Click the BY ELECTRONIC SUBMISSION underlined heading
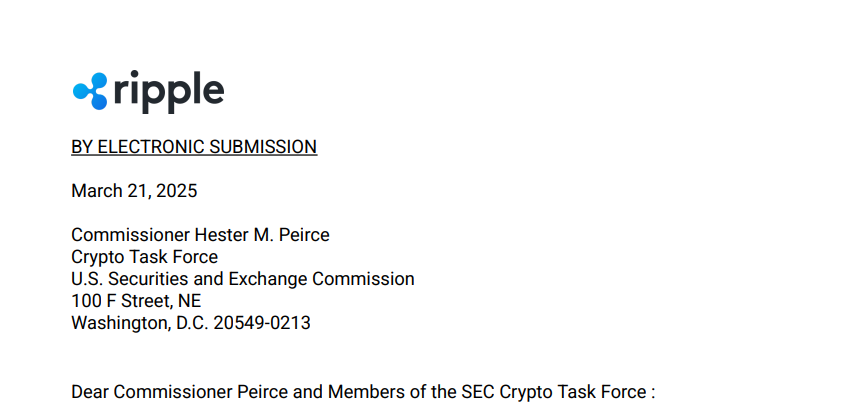The image size is (865, 405). pos(194,147)
